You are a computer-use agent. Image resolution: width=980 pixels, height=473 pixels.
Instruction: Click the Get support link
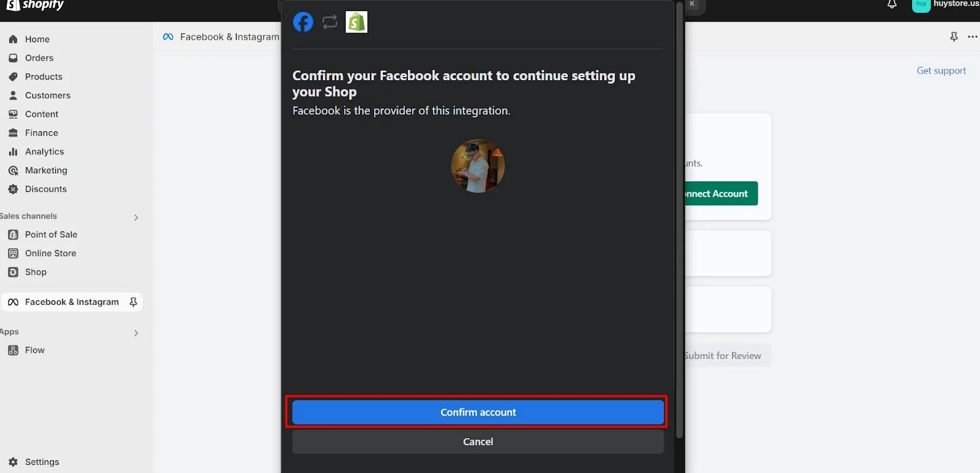tap(941, 70)
